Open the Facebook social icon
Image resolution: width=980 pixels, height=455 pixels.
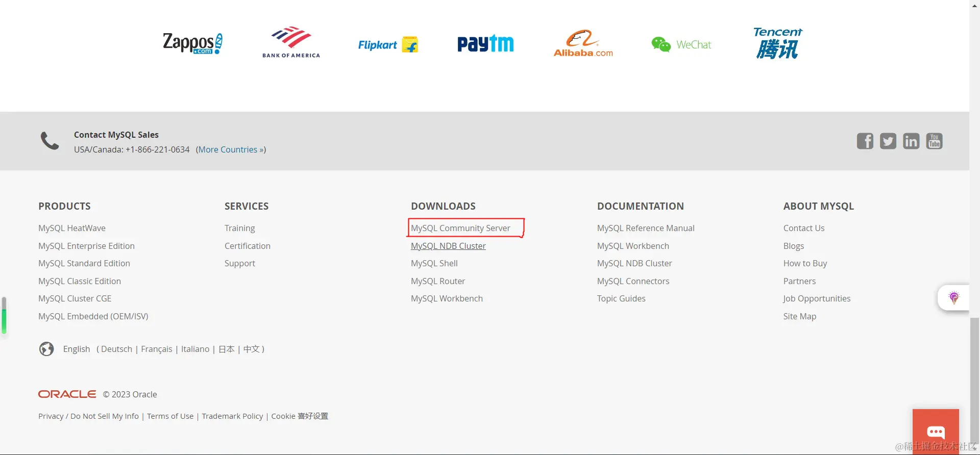click(x=865, y=141)
